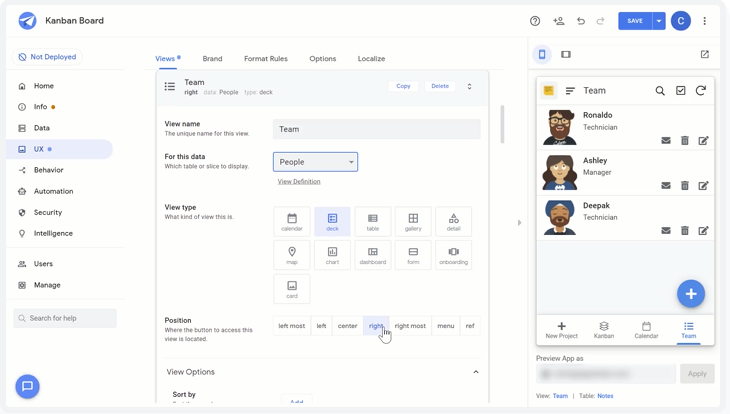
Task: Click the Delete view button
Action: point(440,86)
